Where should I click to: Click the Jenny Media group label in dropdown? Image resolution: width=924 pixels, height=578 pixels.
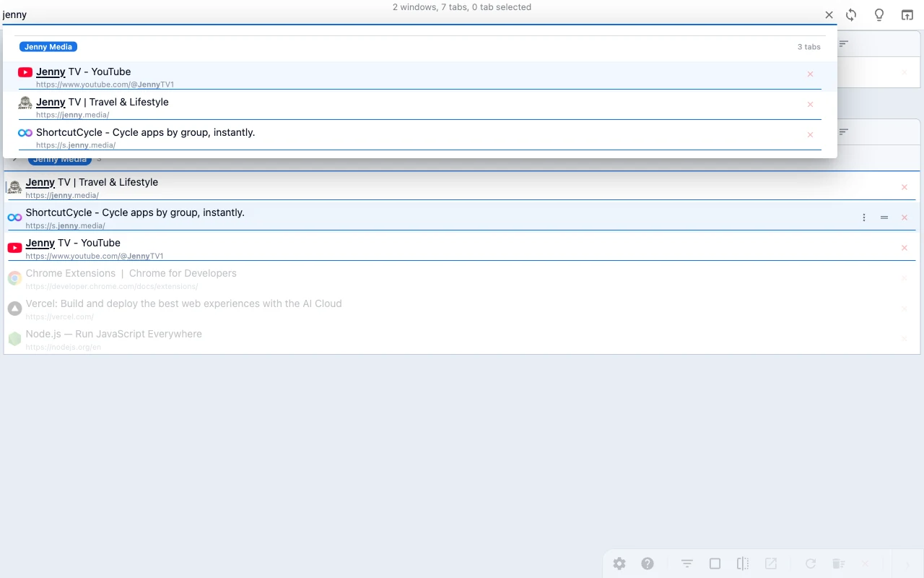(48, 47)
